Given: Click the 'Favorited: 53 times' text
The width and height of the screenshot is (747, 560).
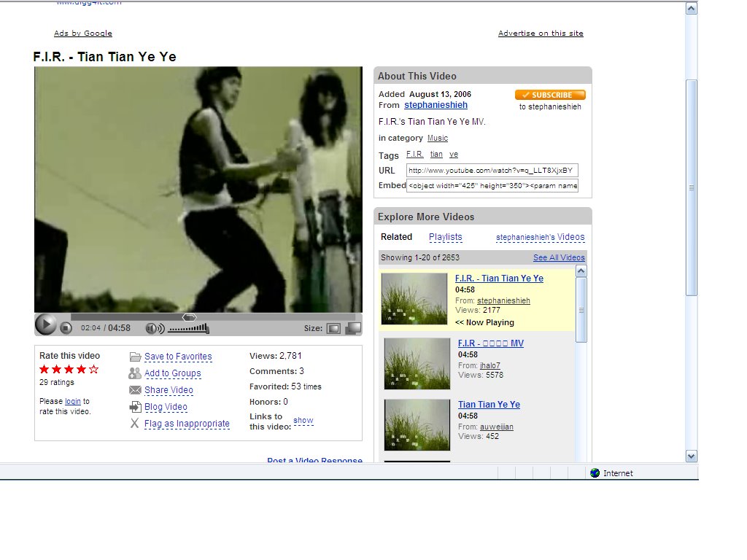Looking at the screenshot, I should (x=285, y=386).
